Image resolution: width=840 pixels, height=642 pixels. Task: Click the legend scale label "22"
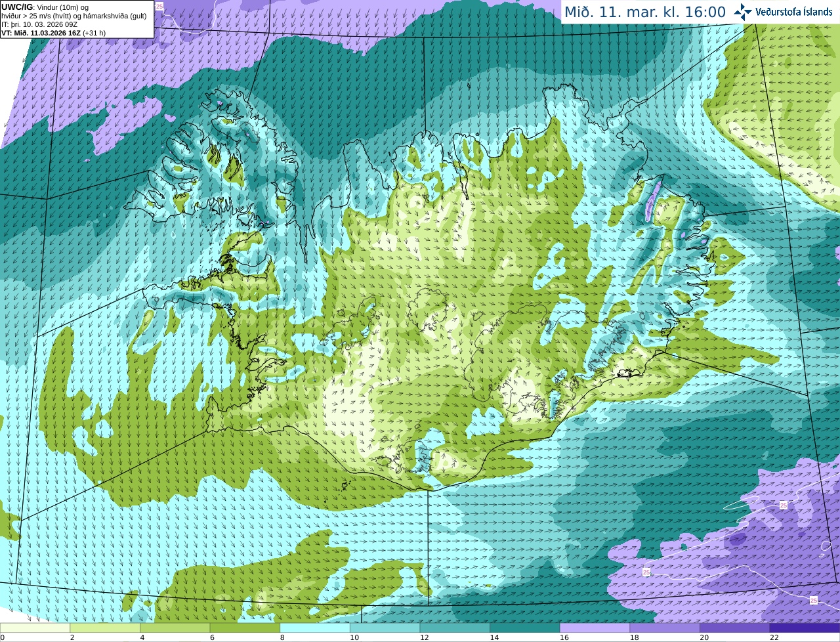coord(774,637)
